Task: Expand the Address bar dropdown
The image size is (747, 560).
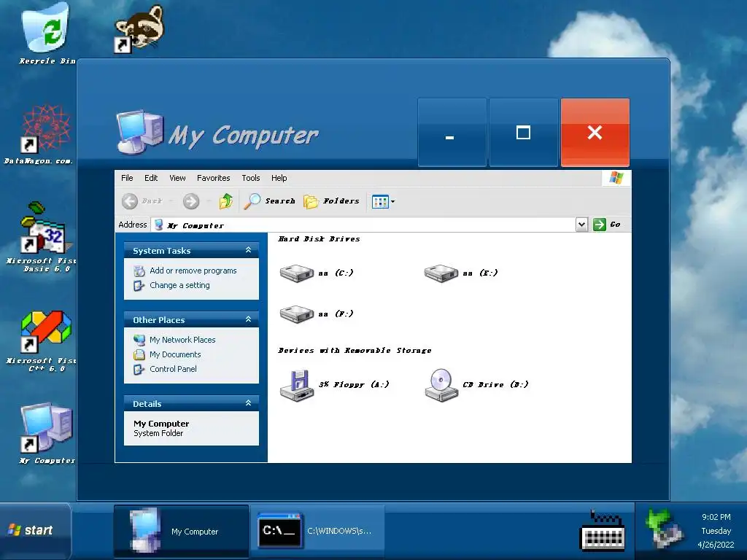Action: point(581,225)
